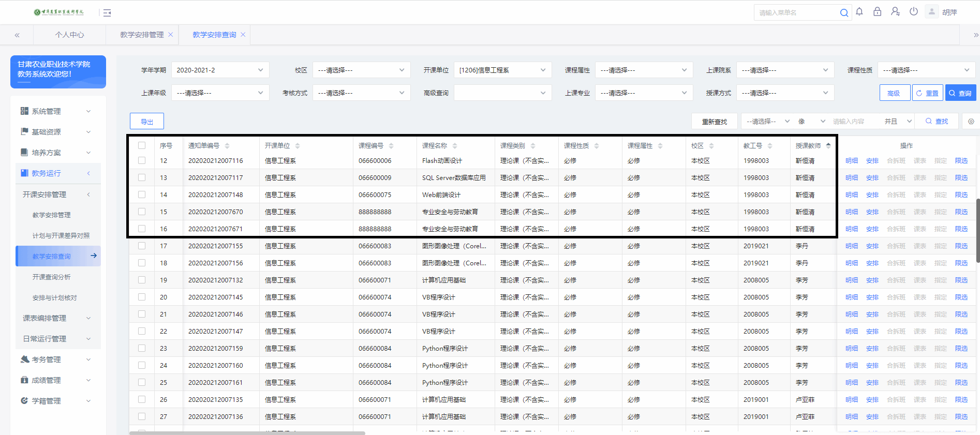This screenshot has width=980, height=435.
Task: Click the 导出 export button
Action: (x=147, y=122)
